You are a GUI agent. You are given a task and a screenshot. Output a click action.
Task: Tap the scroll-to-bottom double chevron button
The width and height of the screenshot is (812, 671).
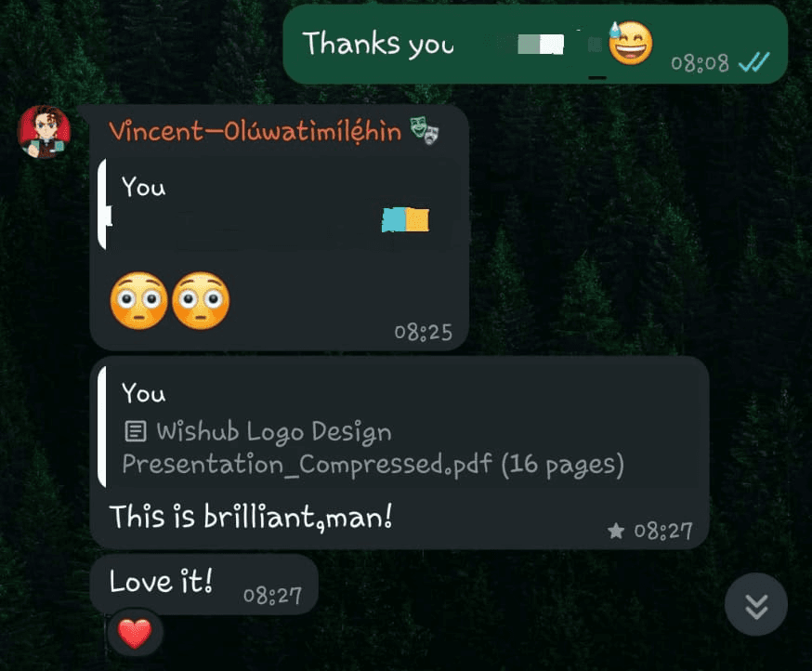[x=756, y=604]
